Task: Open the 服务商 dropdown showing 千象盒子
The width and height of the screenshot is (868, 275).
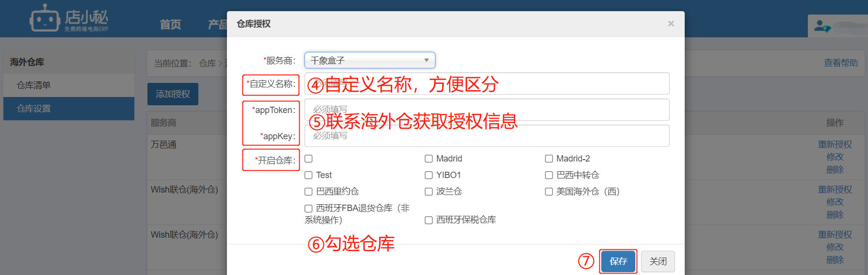Action: (370, 60)
